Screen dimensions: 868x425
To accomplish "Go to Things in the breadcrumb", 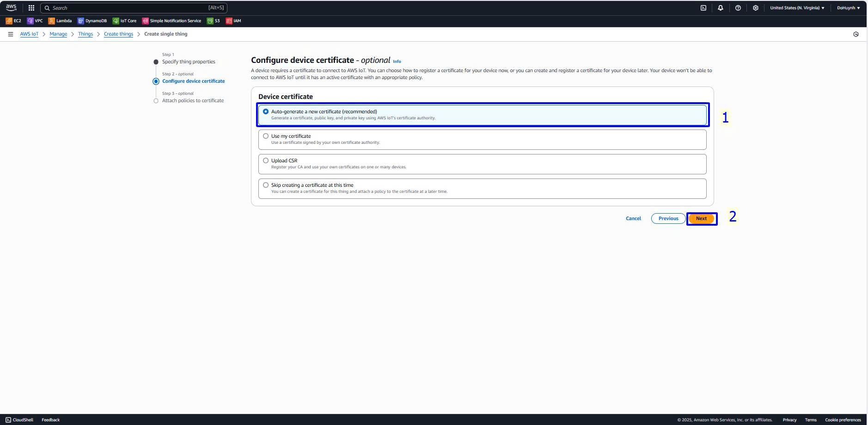I will [86, 34].
